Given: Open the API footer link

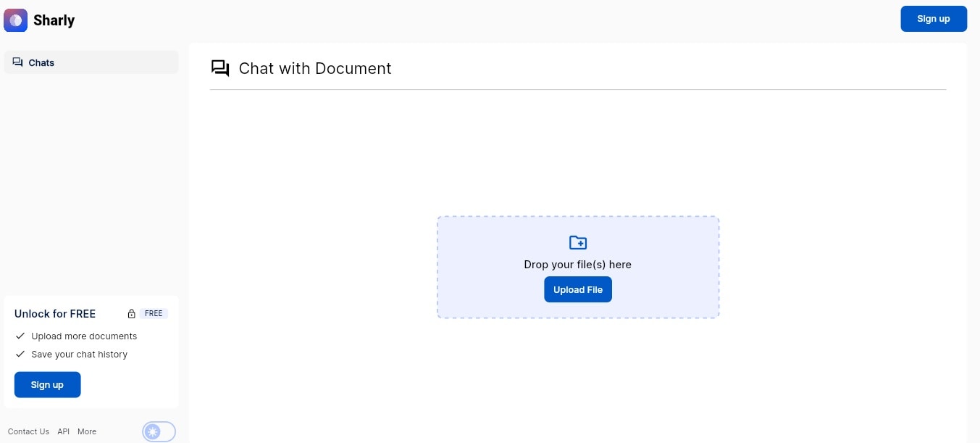Looking at the screenshot, I should point(64,431).
